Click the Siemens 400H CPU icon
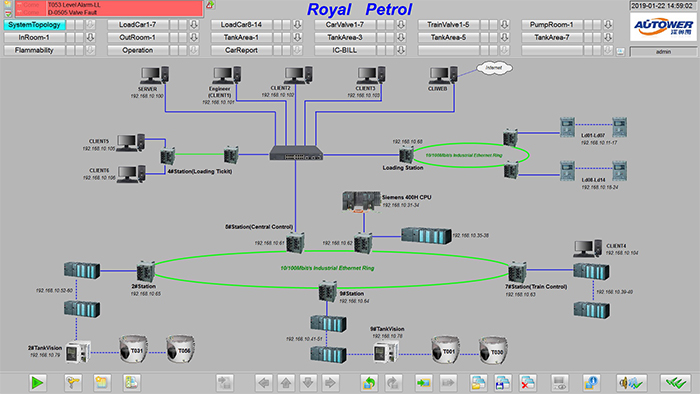The width and height of the screenshot is (700, 394). [x=362, y=201]
